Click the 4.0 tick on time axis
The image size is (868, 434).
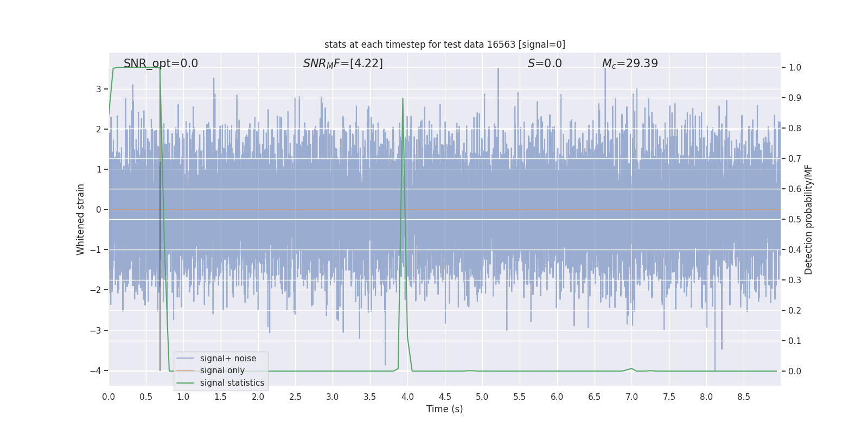[407, 397]
